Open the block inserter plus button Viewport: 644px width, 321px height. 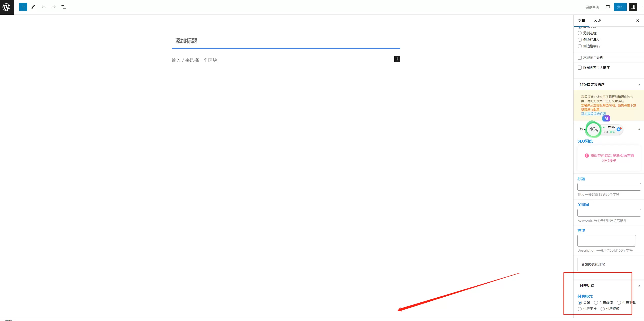click(x=23, y=7)
